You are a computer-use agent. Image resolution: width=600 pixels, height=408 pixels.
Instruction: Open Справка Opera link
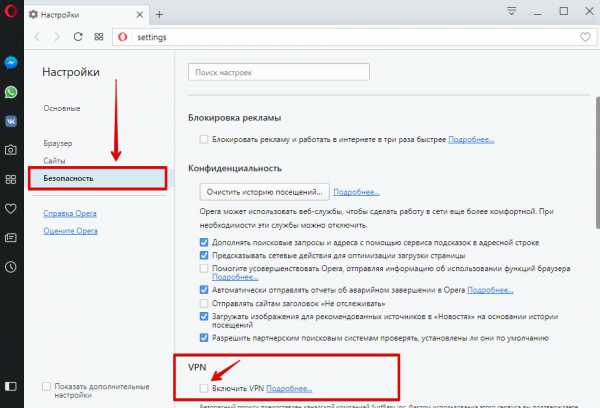(70, 214)
